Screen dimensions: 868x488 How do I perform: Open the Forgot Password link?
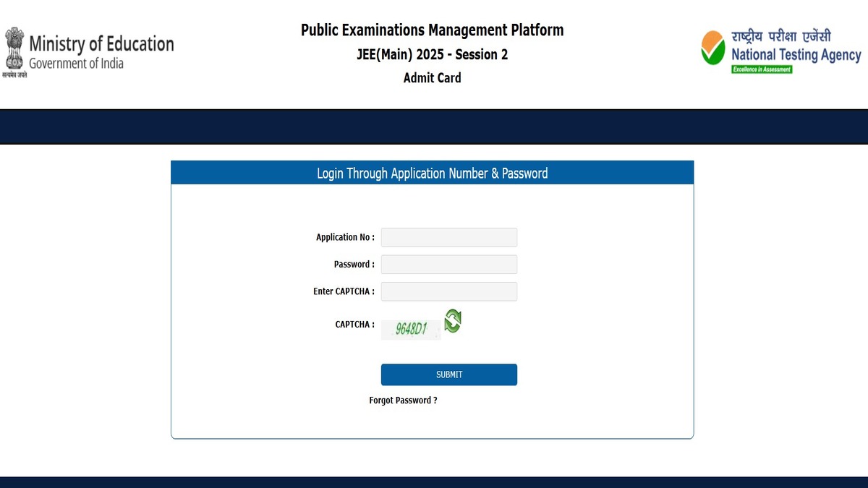pos(403,400)
